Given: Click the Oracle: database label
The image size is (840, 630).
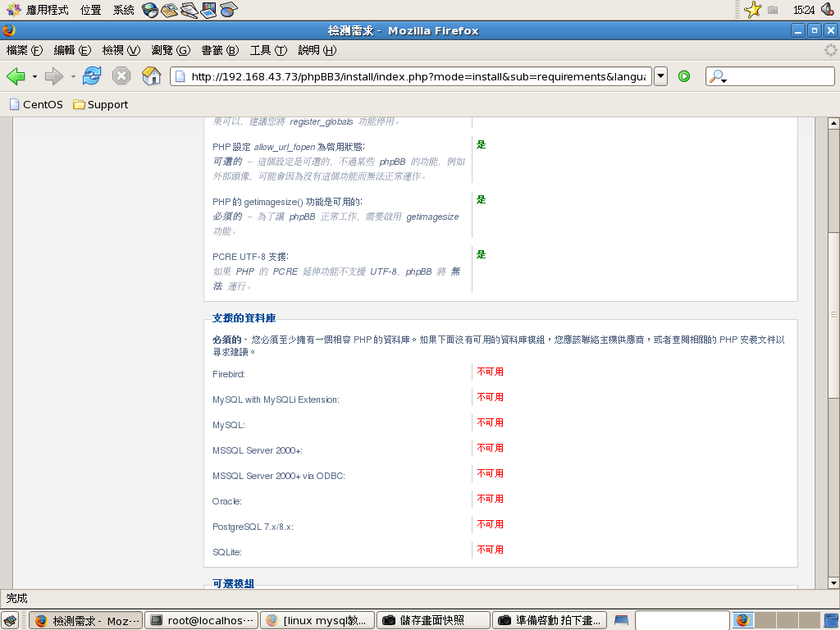Looking at the screenshot, I should tap(227, 501).
